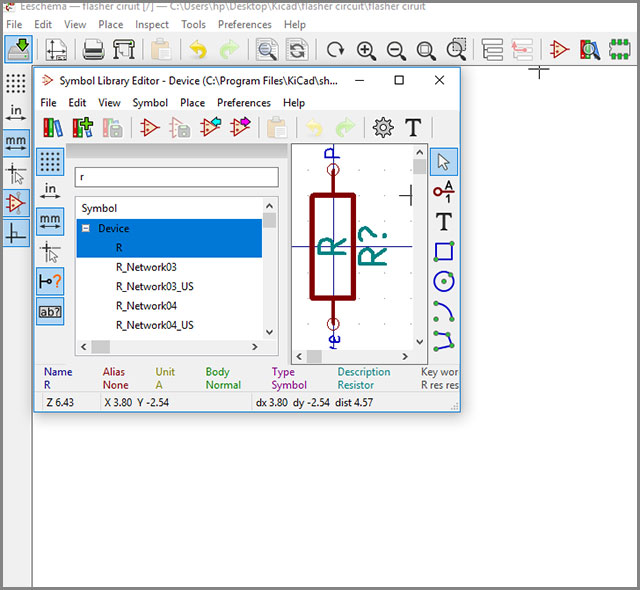Open Find and Replace in Eeschema

click(297, 49)
